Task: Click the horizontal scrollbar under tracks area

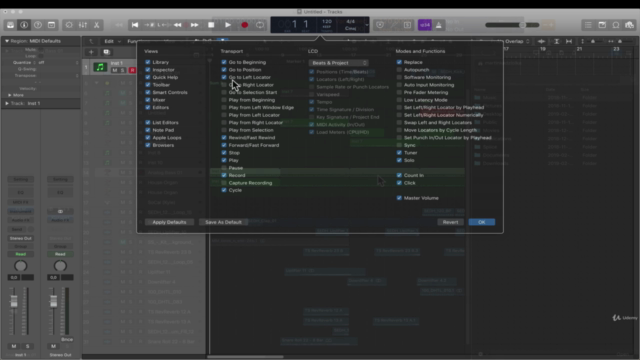Action: coord(245,357)
